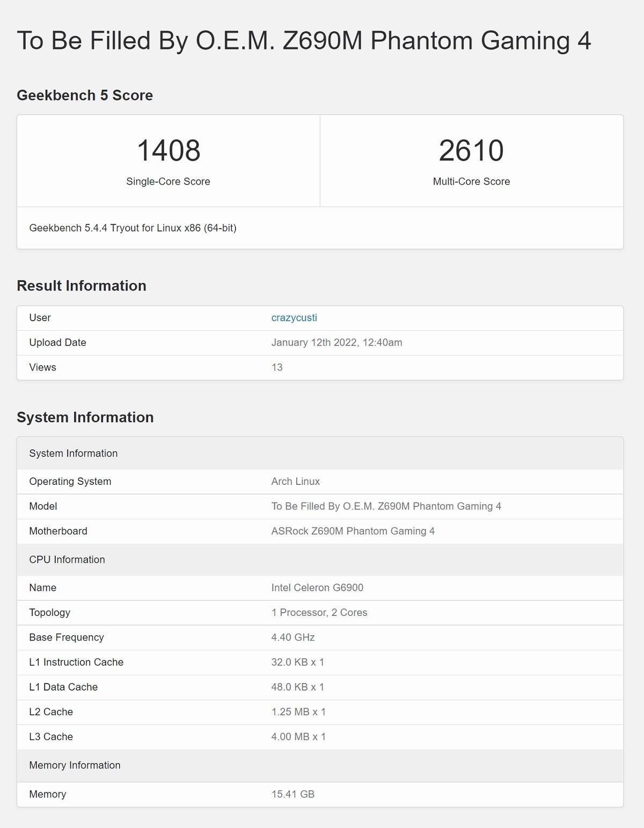Select the 4.40 GHz value
This screenshot has width=644, height=828.
point(293,637)
